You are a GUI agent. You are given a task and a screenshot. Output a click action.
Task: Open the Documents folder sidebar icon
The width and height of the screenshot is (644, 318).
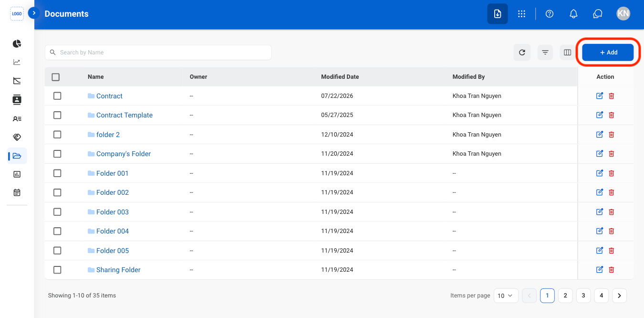[17, 156]
